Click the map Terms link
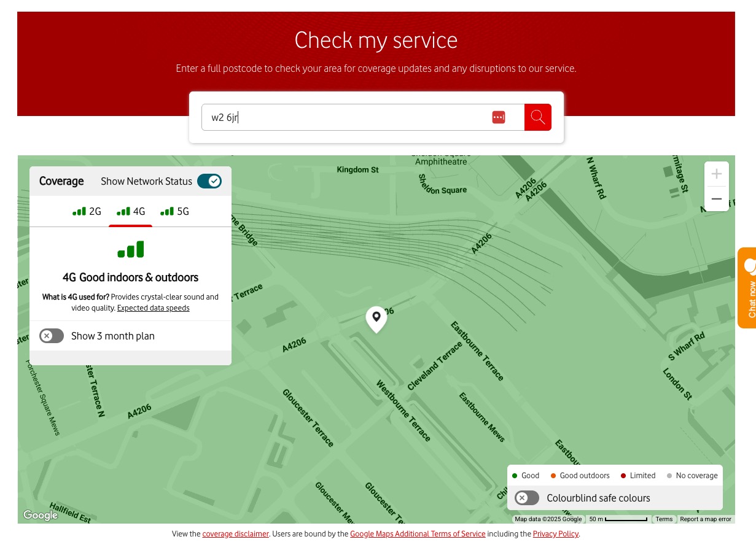Image resolution: width=756 pixels, height=550 pixels. coord(664,519)
